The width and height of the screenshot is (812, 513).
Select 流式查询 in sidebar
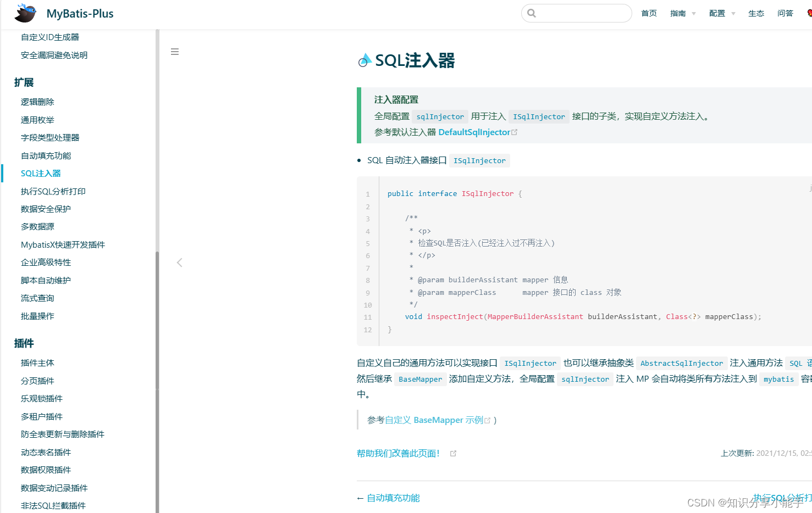tap(37, 298)
